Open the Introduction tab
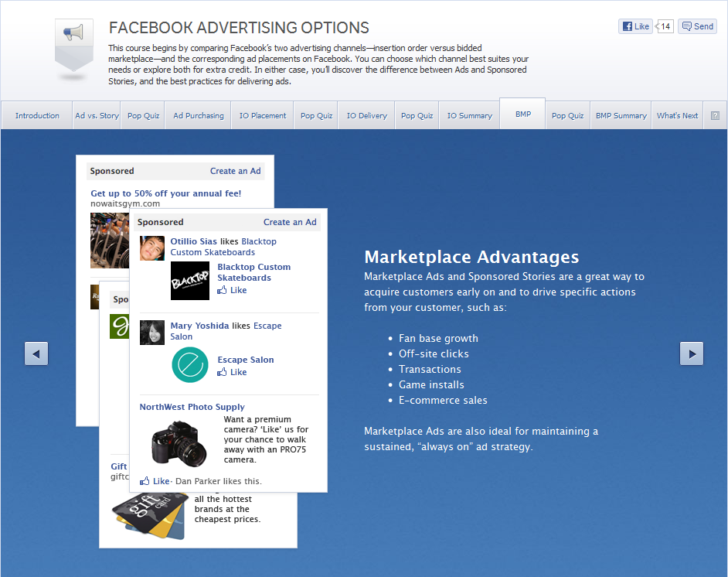This screenshot has height=577, width=728. [37, 116]
